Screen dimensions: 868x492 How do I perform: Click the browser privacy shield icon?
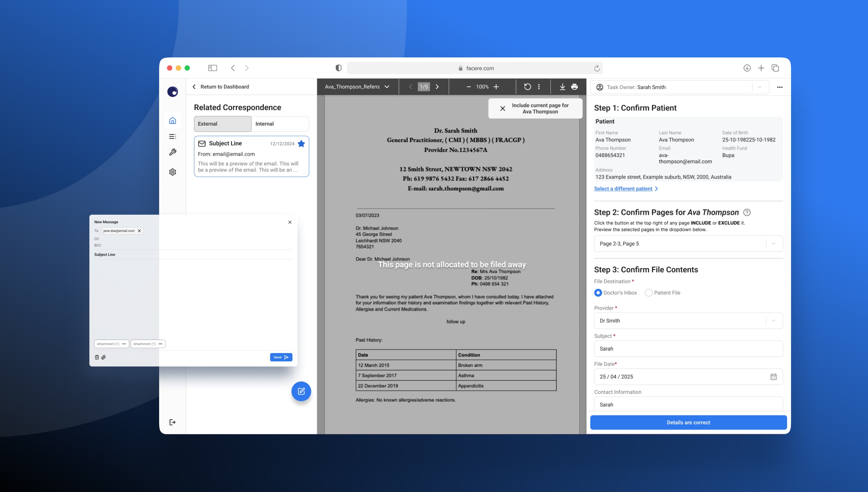[339, 68]
